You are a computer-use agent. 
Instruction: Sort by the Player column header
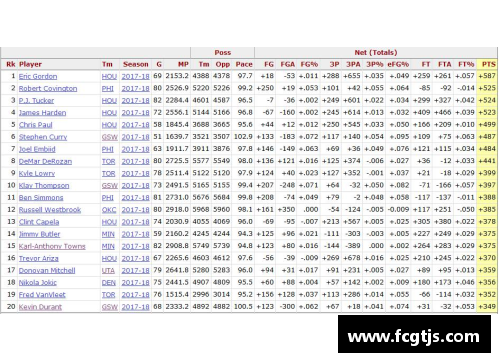(30, 64)
